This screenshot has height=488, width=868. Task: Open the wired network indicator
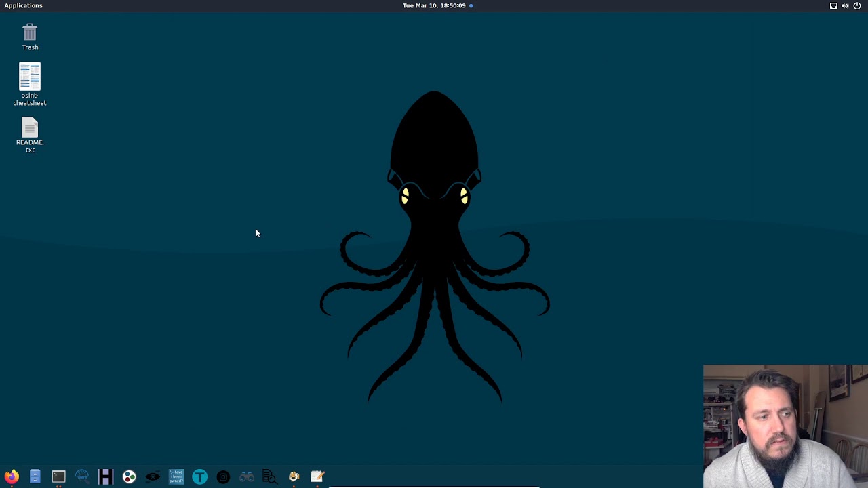click(x=833, y=5)
